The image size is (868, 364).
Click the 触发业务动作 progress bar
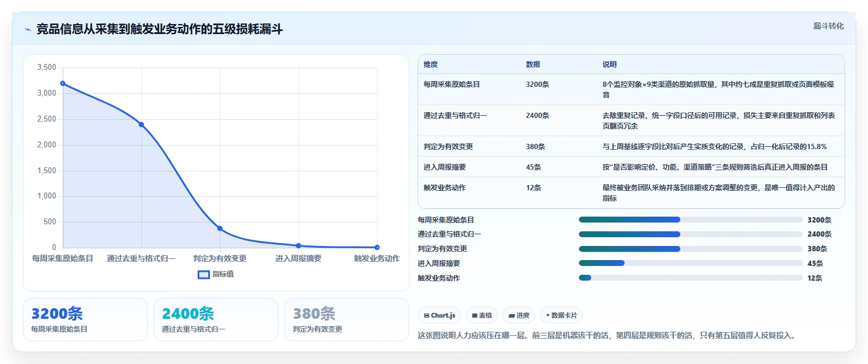pos(690,278)
